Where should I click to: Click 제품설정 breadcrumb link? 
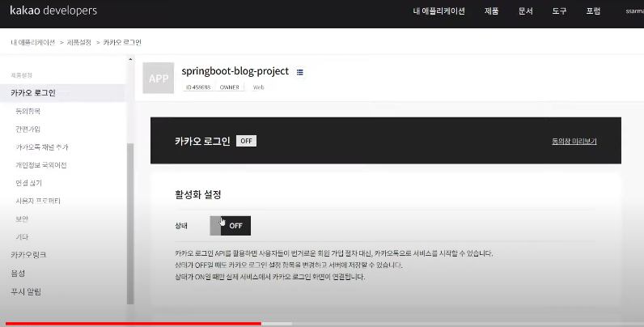78,42
